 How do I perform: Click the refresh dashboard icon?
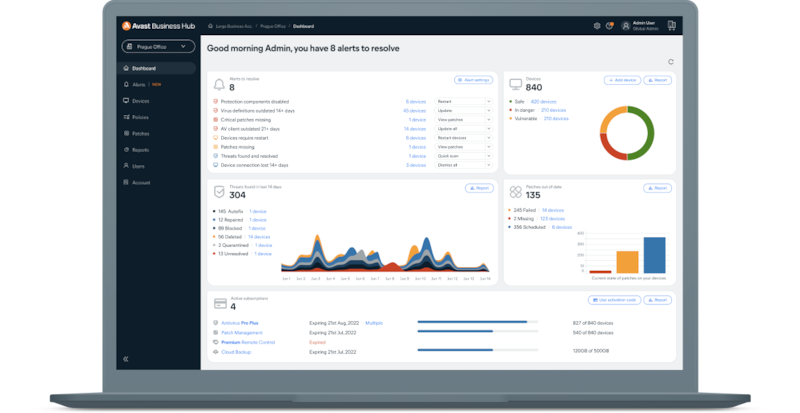[671, 62]
